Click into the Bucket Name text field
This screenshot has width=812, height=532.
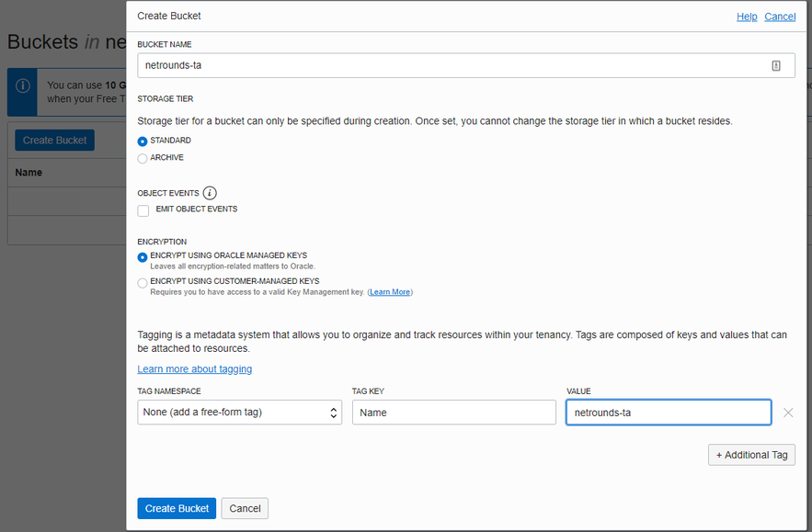[x=451, y=65]
